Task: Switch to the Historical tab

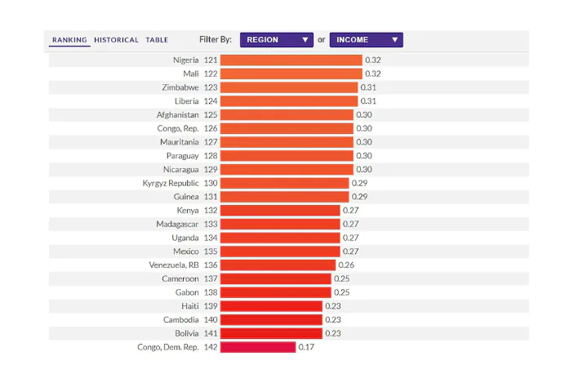Action: click(x=117, y=40)
